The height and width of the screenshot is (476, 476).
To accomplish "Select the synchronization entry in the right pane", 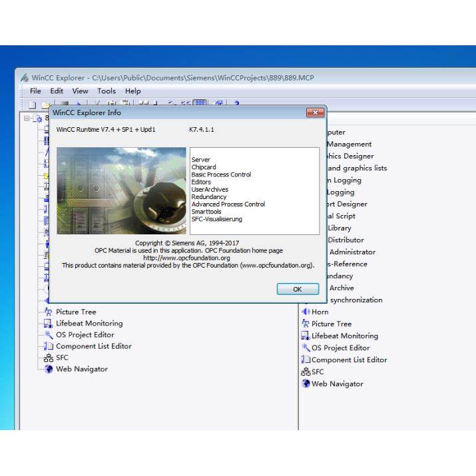I will tap(356, 300).
